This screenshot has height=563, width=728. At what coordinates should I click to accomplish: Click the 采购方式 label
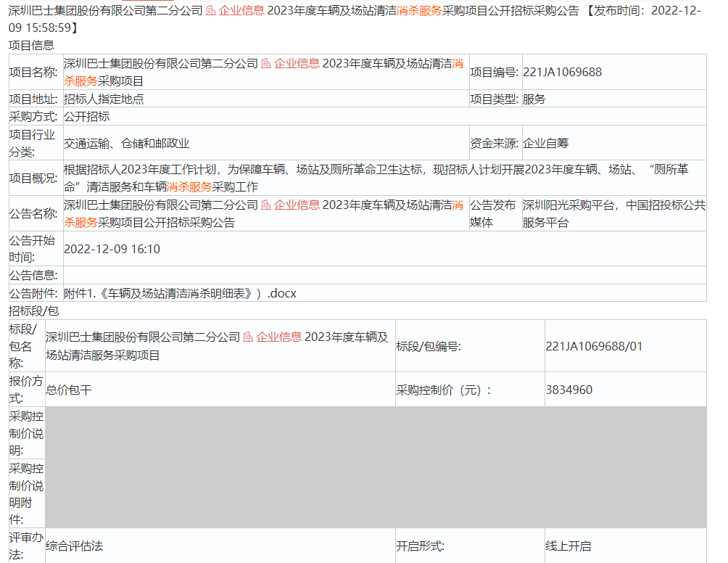(33, 117)
